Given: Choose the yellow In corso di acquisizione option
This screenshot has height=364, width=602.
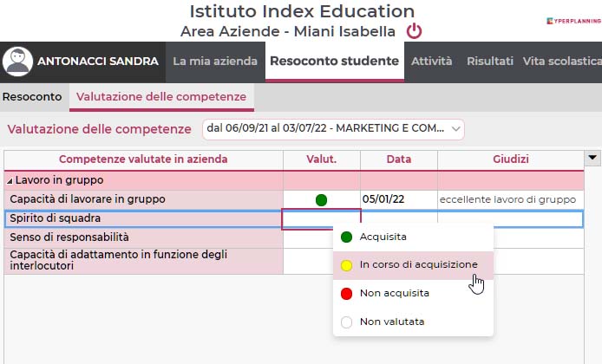Looking at the screenshot, I should tap(413, 265).
